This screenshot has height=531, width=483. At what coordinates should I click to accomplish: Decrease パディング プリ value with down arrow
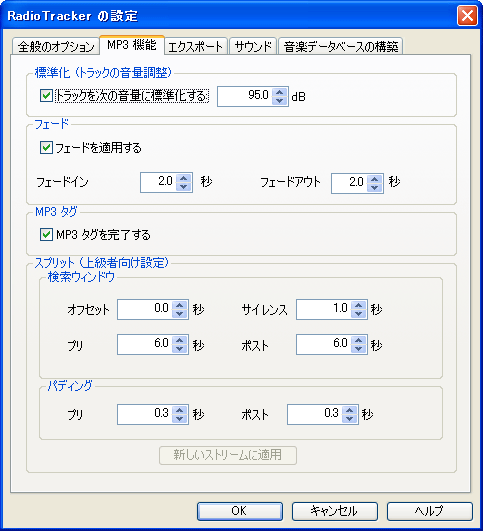[x=180, y=419]
